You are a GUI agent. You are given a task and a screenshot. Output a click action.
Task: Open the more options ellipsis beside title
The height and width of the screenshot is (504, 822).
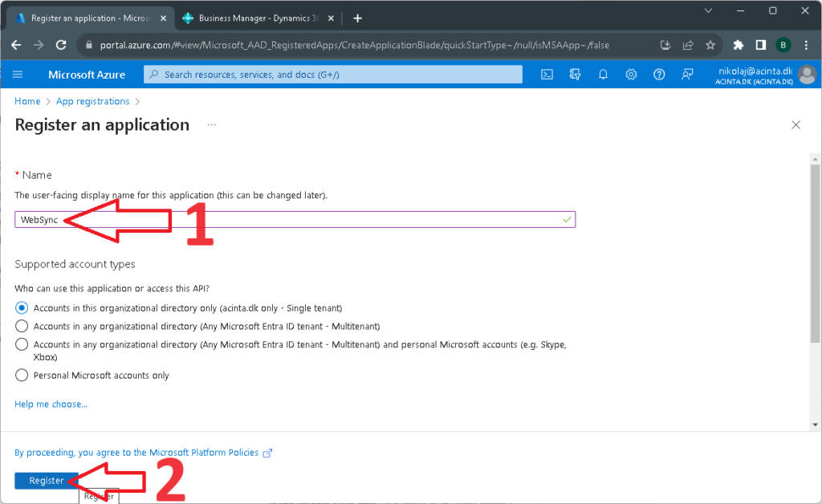point(212,125)
